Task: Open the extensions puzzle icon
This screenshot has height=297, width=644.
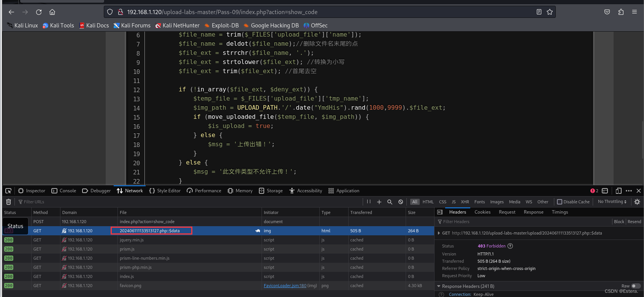Action: click(x=621, y=12)
